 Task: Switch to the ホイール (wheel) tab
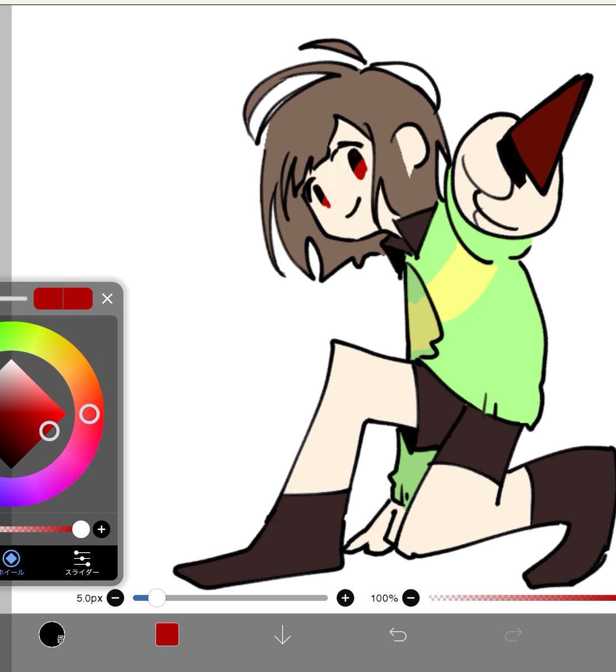11,562
